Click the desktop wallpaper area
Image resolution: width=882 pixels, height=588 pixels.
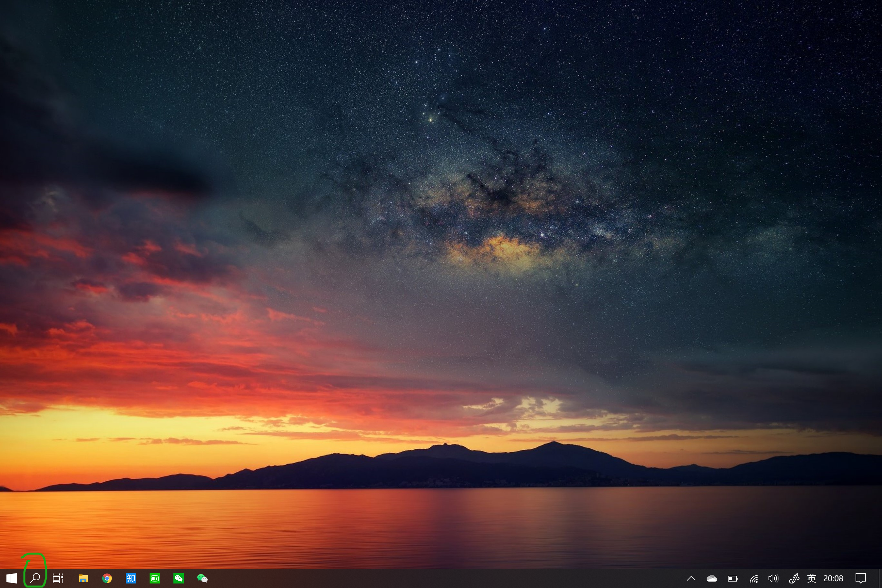click(x=441, y=262)
